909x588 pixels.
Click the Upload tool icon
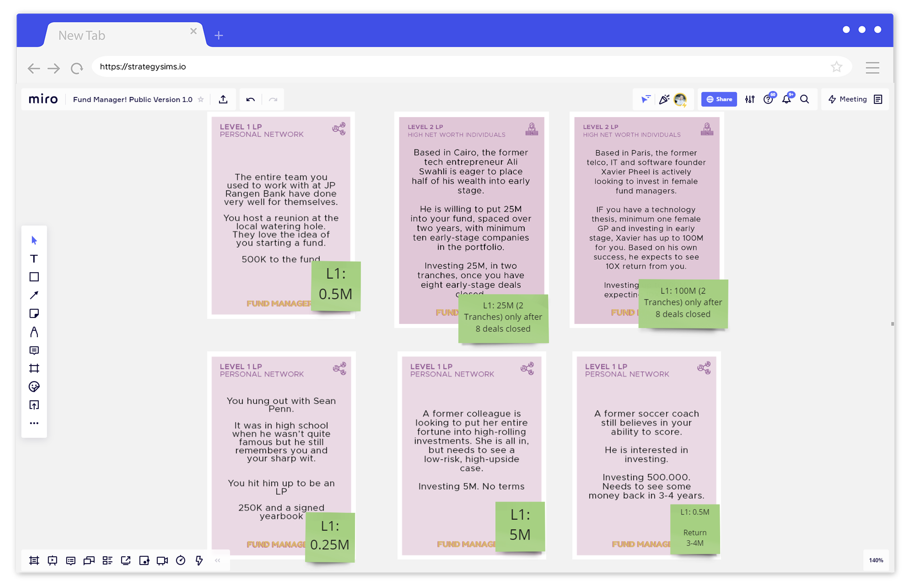coord(34,405)
